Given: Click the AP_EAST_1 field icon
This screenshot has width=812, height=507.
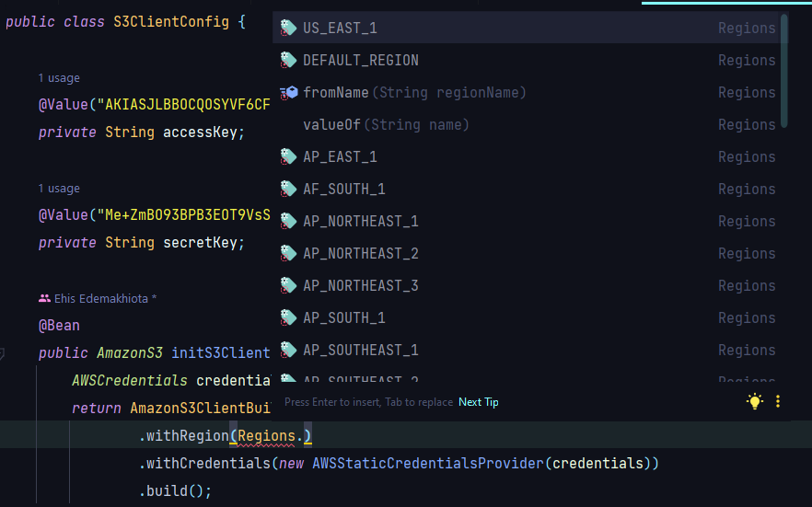Looking at the screenshot, I should pyautogui.click(x=288, y=156).
